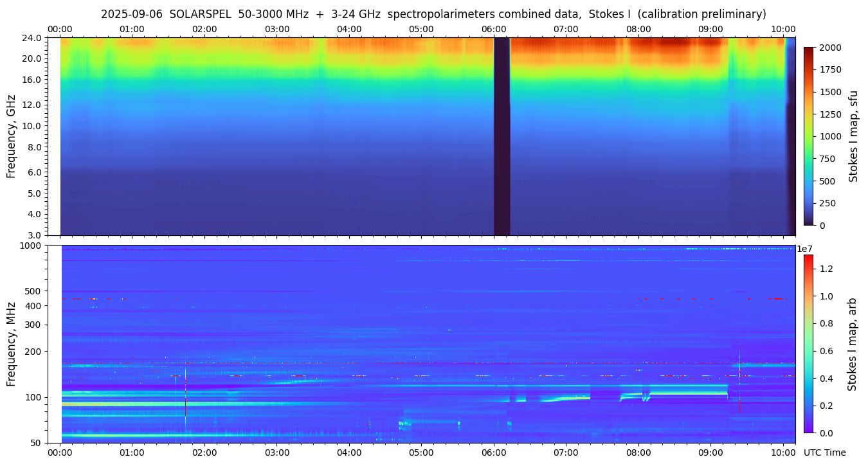
Task: Select the 06:00 tick label on the top axis
Action: click(x=494, y=29)
